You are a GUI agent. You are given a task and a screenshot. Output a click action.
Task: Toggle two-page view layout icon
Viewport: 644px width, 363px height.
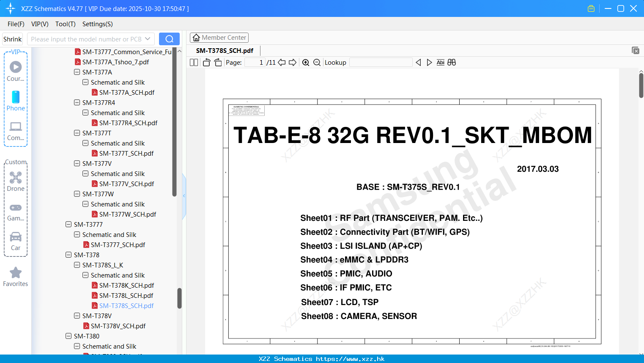tap(194, 63)
